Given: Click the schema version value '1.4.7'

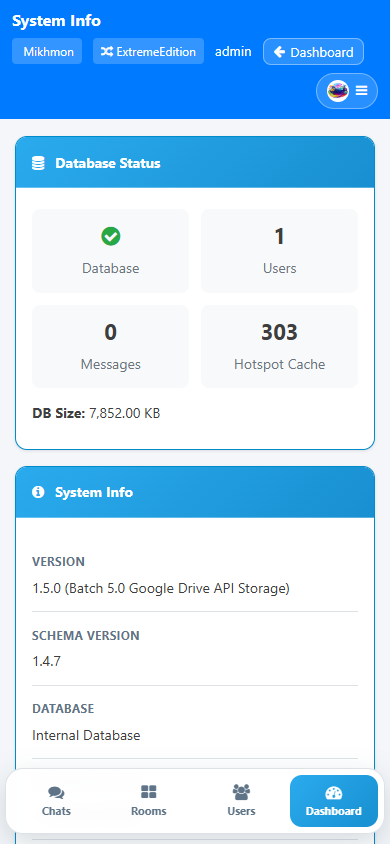Looking at the screenshot, I should tap(46, 661).
